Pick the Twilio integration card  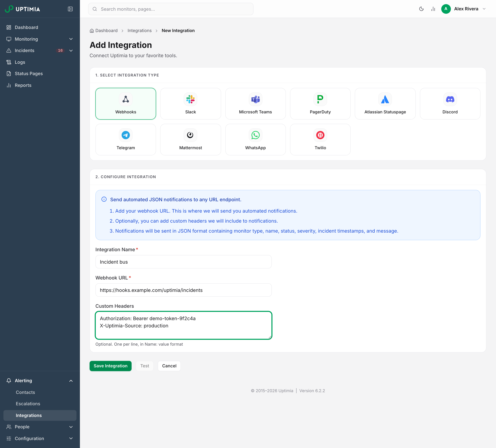coord(320,140)
